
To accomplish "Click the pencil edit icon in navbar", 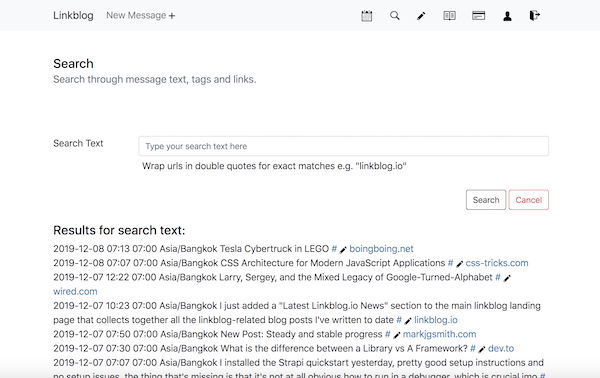I will click(421, 16).
